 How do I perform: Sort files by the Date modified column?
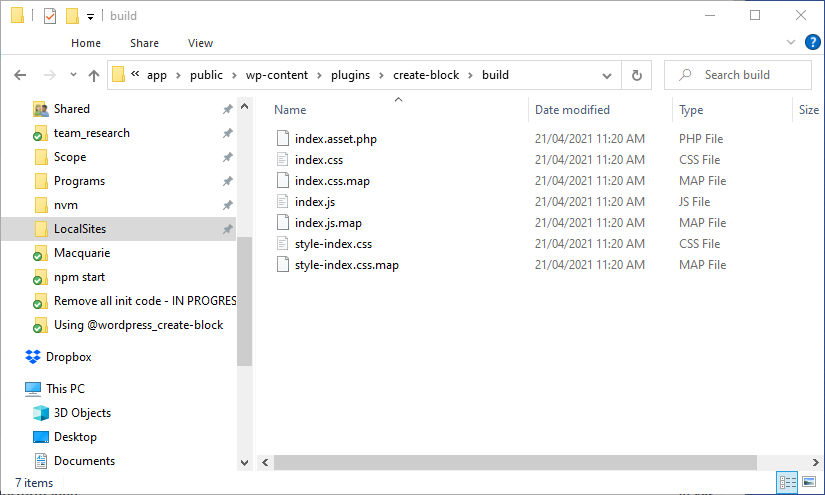572,110
